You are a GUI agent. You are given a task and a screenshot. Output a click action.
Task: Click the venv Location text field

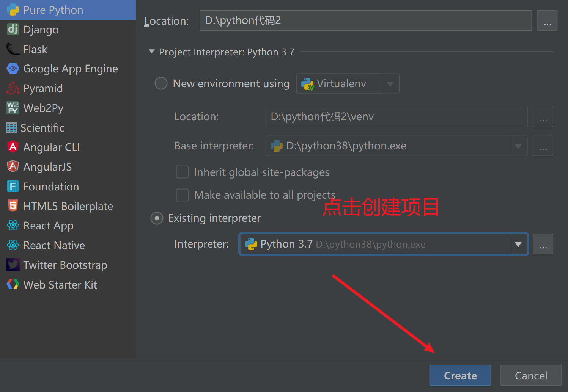[x=396, y=117]
